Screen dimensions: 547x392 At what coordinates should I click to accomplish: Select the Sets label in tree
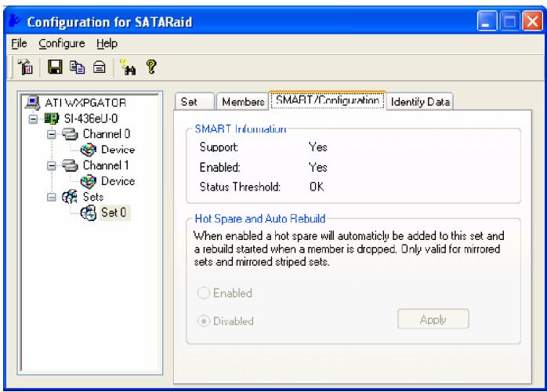(x=93, y=197)
